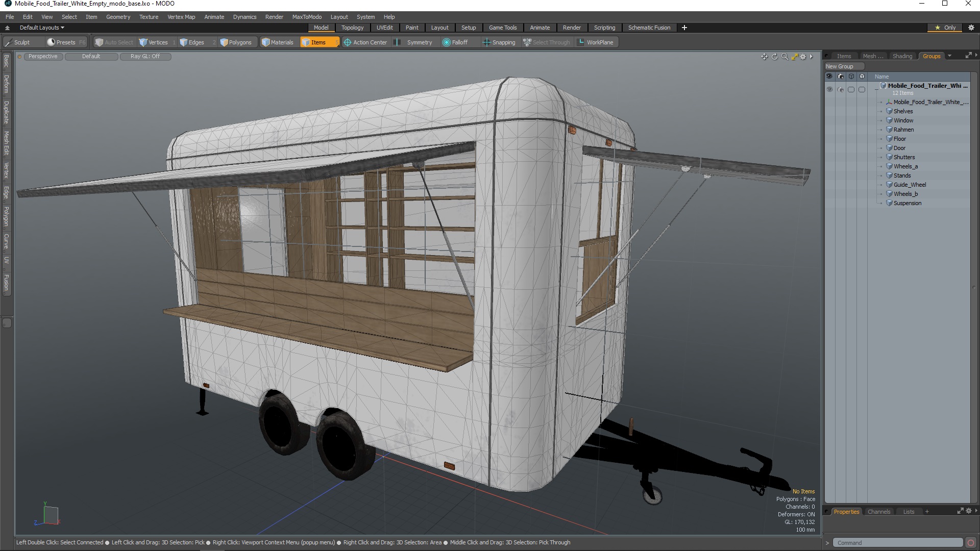Click the viewport pan (move) icon

tap(764, 57)
